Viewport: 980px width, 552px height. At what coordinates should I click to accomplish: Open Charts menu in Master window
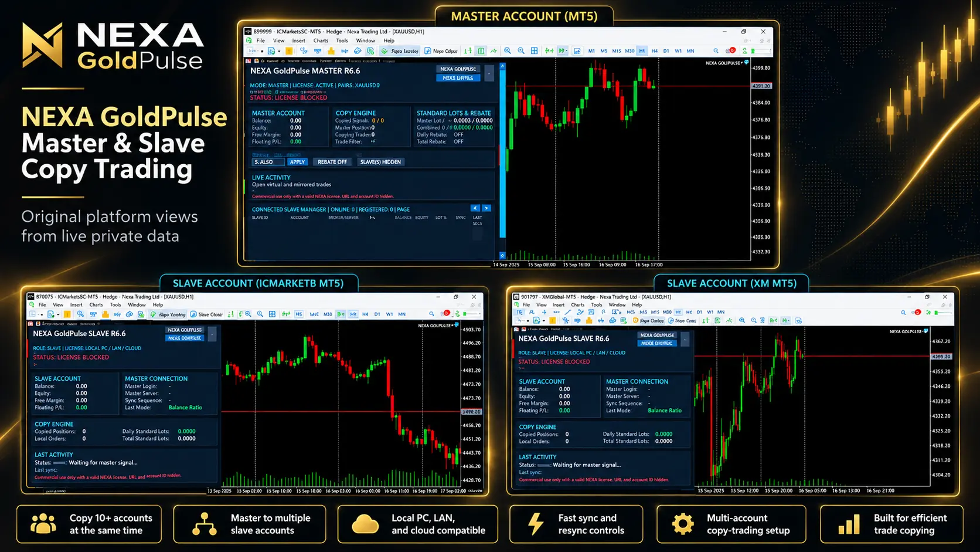coord(321,40)
